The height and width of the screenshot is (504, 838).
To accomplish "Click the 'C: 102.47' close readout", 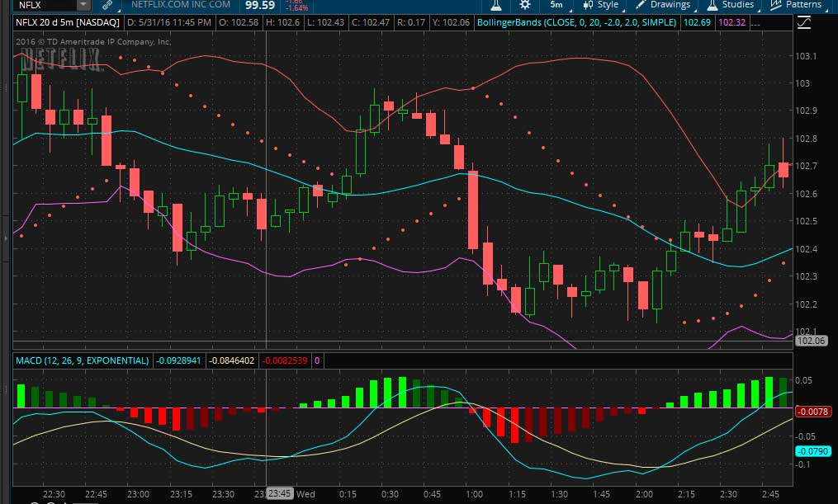I will pyautogui.click(x=371, y=22).
